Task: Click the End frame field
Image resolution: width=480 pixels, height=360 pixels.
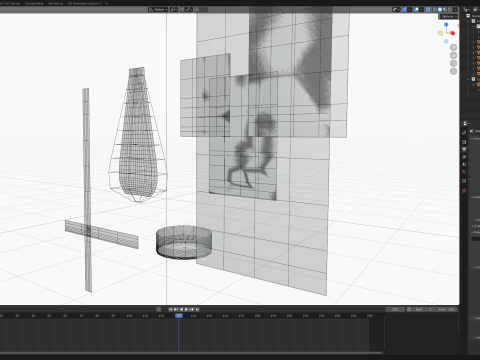Action: [447, 309]
